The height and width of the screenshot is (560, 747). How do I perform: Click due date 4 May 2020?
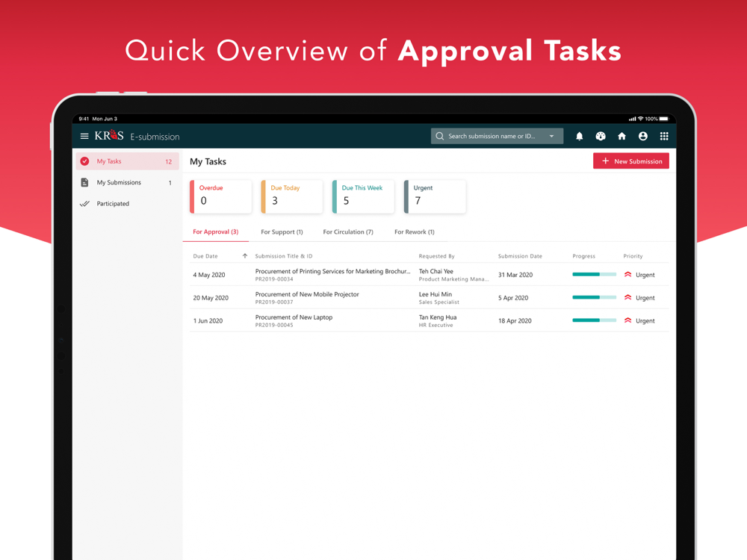pyautogui.click(x=208, y=275)
